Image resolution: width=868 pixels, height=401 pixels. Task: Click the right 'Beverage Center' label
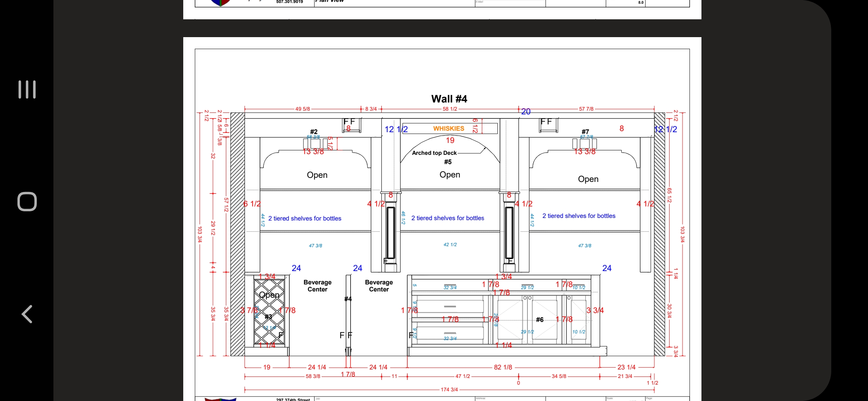[x=379, y=286]
